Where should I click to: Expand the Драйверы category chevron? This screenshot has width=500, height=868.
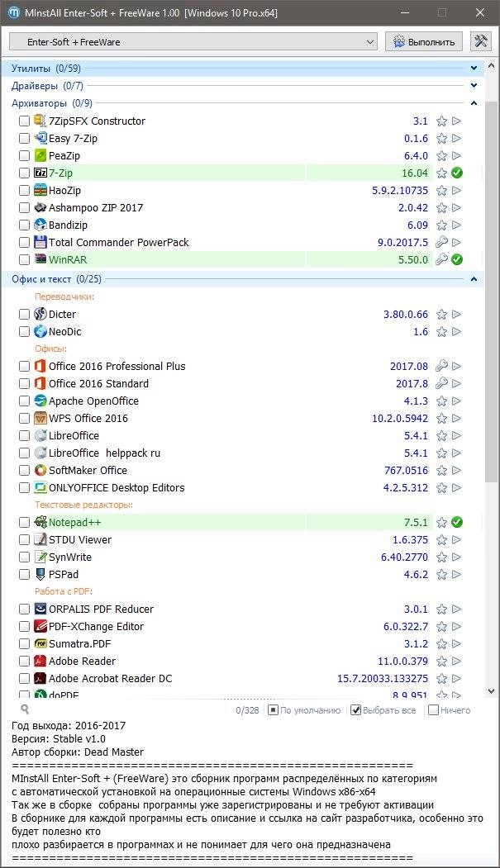tap(474, 85)
